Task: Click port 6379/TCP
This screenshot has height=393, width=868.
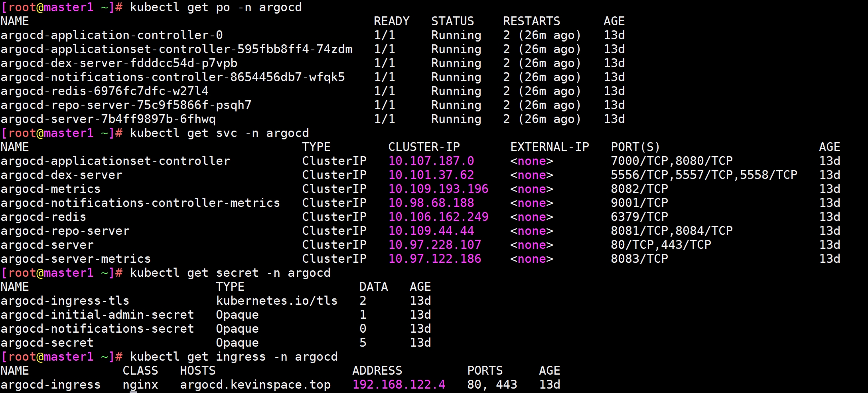Action: point(639,217)
